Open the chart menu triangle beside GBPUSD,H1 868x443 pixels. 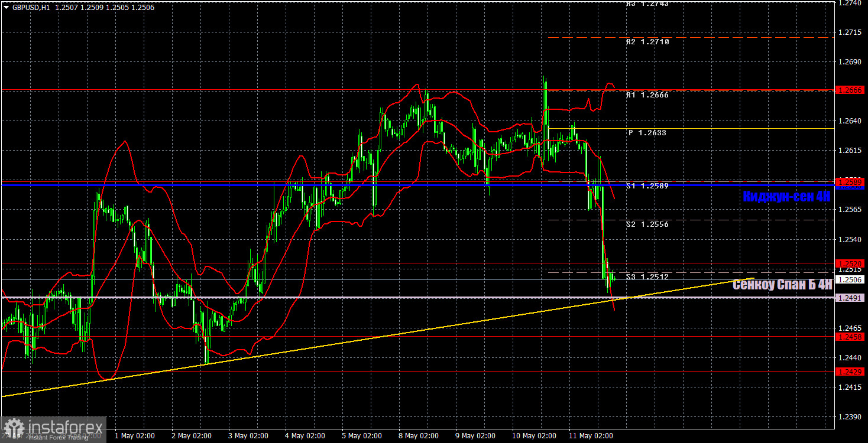coord(6,8)
